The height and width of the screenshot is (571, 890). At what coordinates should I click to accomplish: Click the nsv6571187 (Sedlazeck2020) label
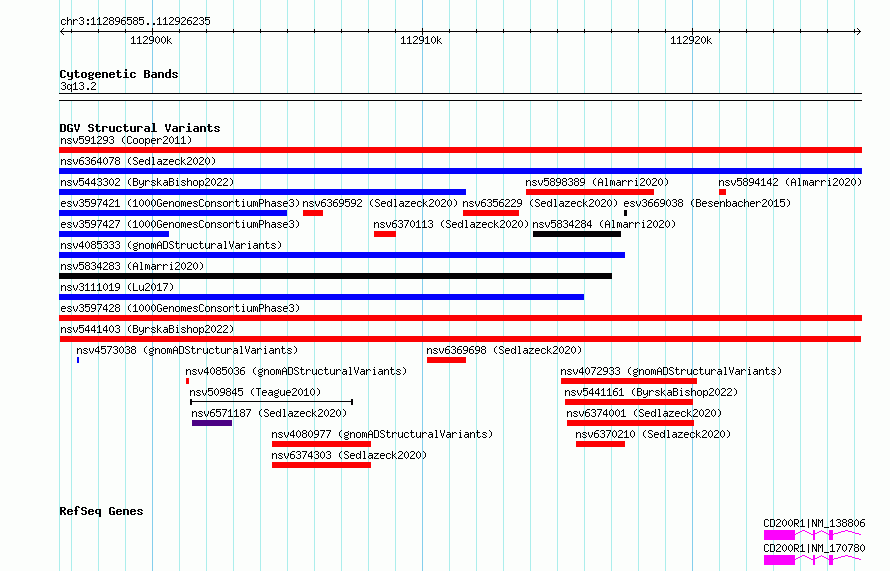coord(269,413)
